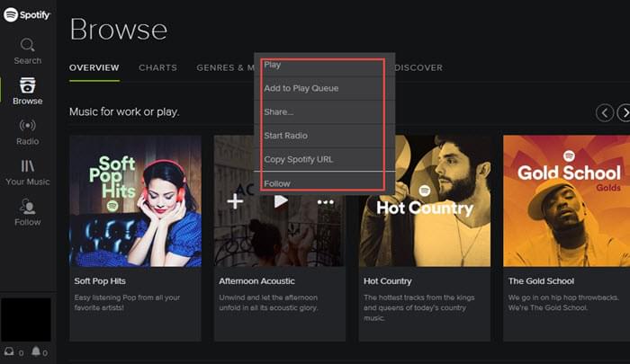Open Search in the sidebar

(27, 51)
